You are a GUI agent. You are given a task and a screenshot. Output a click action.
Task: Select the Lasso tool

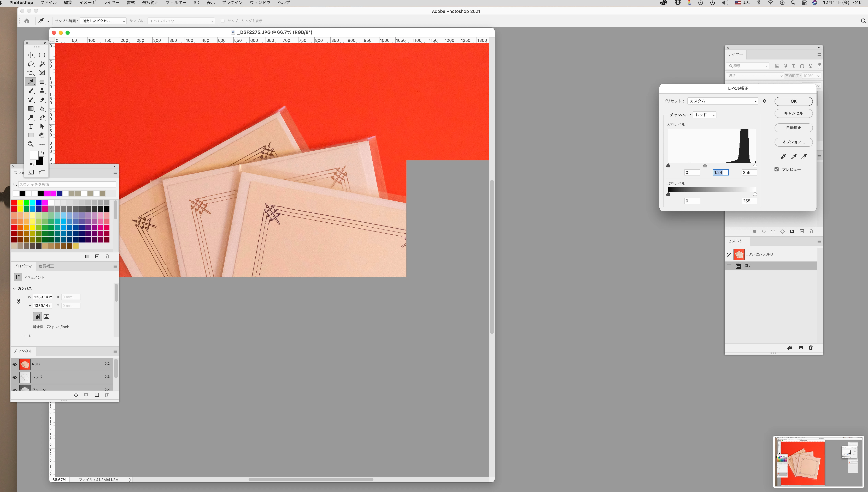[x=31, y=64]
